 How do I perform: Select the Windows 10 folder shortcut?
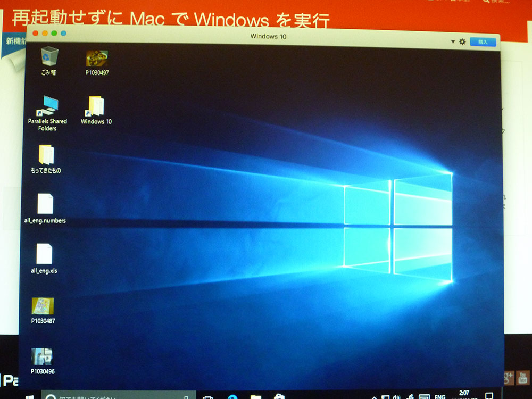[x=96, y=110]
